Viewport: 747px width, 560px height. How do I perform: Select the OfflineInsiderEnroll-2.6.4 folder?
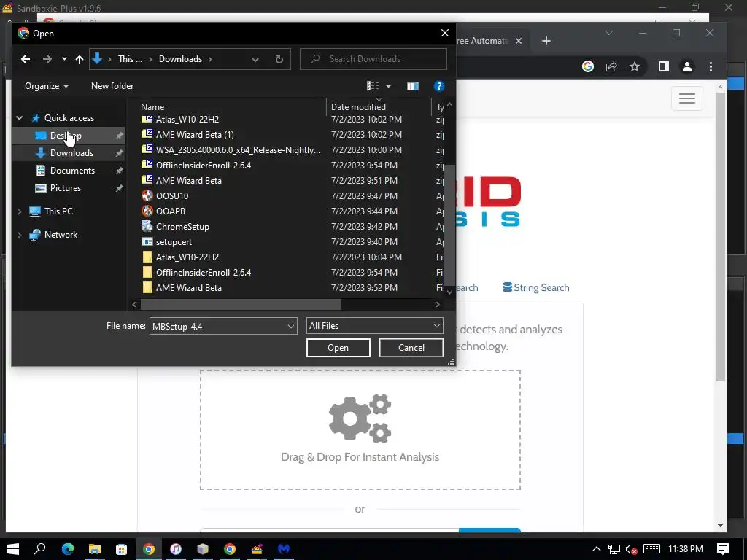[204, 273]
